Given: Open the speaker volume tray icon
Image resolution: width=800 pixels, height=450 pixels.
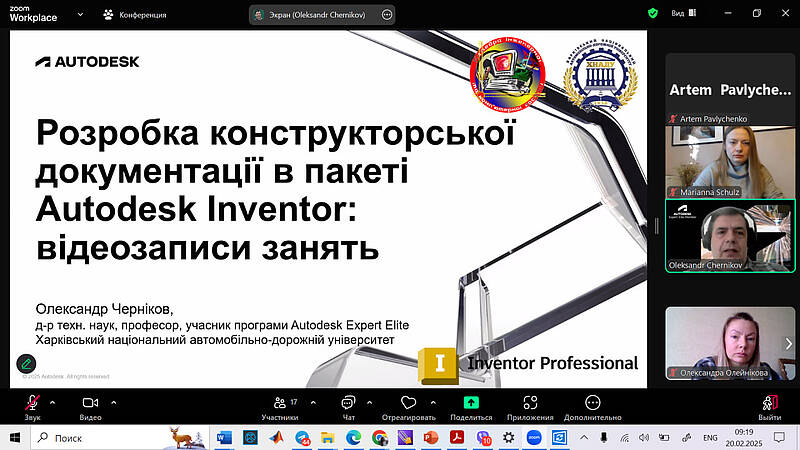Looking at the screenshot, I should 644,438.
